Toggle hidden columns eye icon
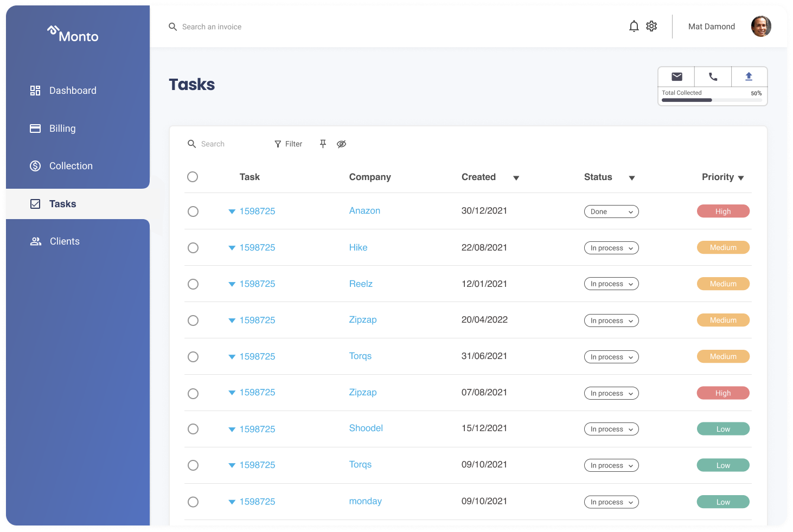 coord(341,144)
